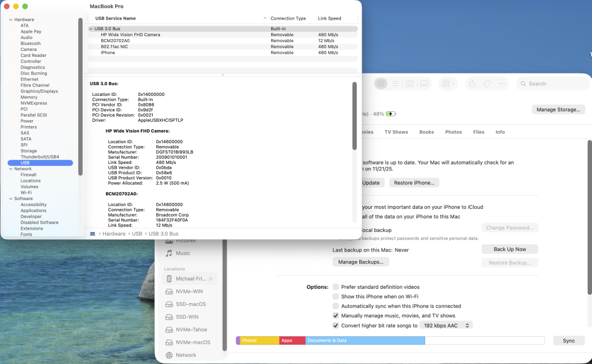The height and width of the screenshot is (364, 592).
Task: Toggle Prefer standard definition videos
Action: pos(336,287)
